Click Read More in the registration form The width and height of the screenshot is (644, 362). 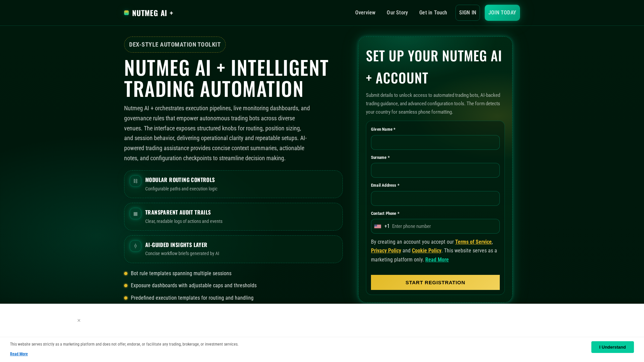coord(437,260)
